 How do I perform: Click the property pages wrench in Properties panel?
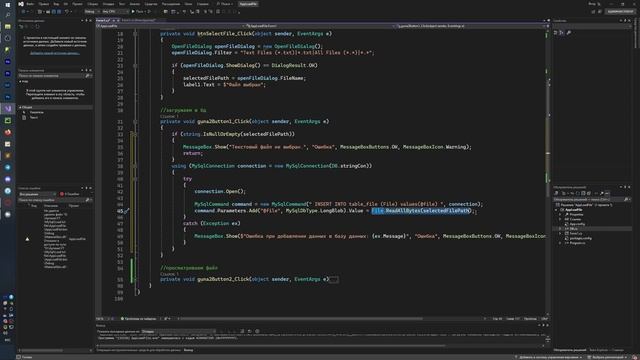tap(569, 32)
